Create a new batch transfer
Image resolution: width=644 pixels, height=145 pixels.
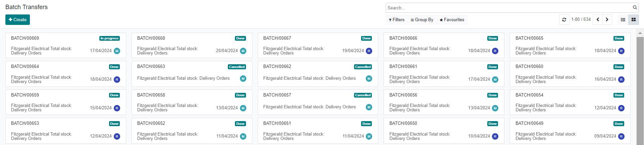tap(17, 20)
